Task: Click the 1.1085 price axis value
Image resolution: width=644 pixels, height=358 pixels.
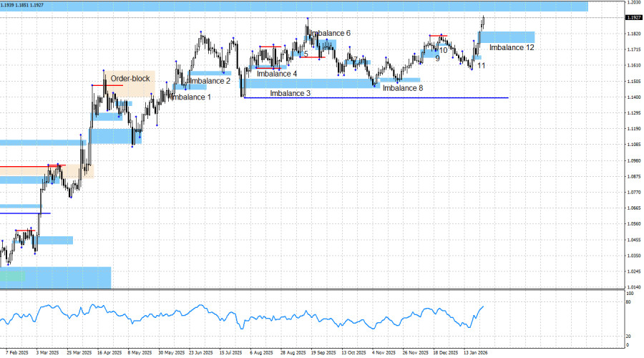Action: pos(634,145)
